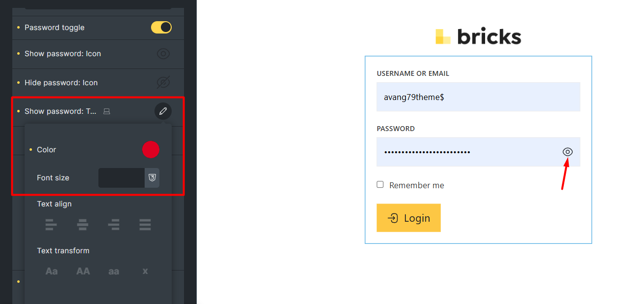Open the red Color swatch picker

(151, 150)
